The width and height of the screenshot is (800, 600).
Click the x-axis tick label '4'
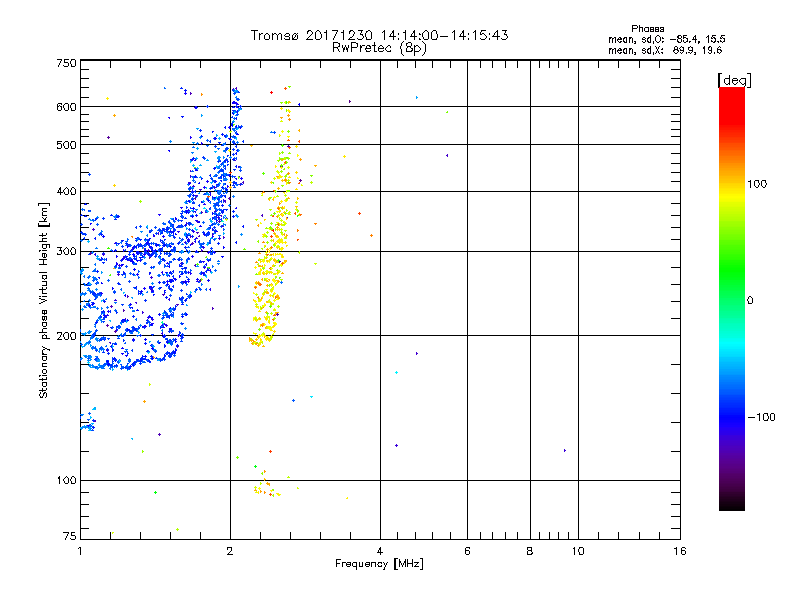tap(380, 551)
